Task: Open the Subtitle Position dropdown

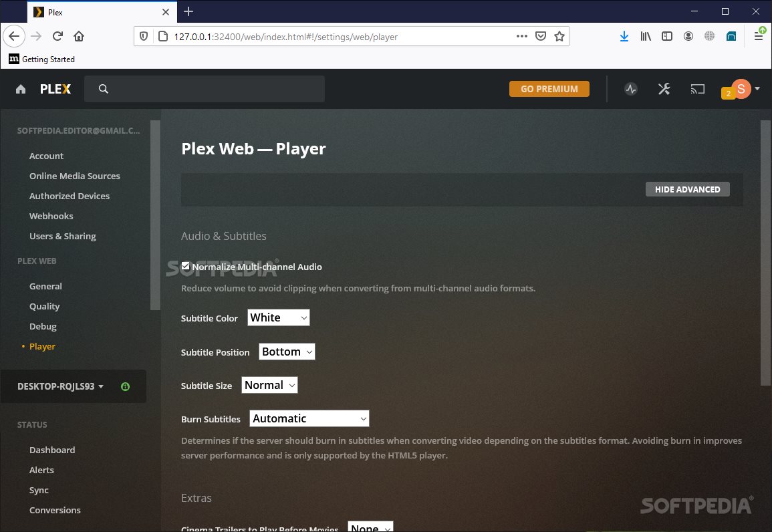Action: coord(287,352)
